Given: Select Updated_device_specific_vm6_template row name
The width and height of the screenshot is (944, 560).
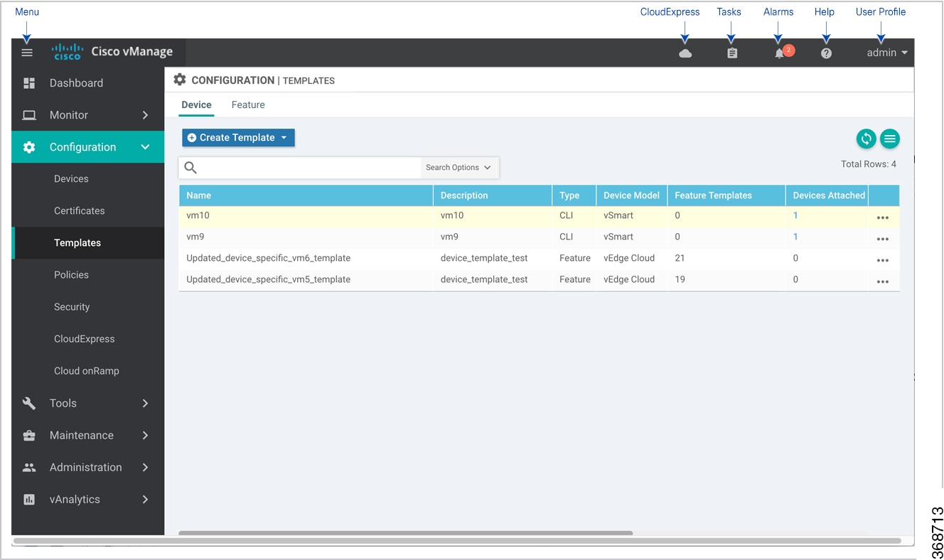Looking at the screenshot, I should tap(268, 258).
